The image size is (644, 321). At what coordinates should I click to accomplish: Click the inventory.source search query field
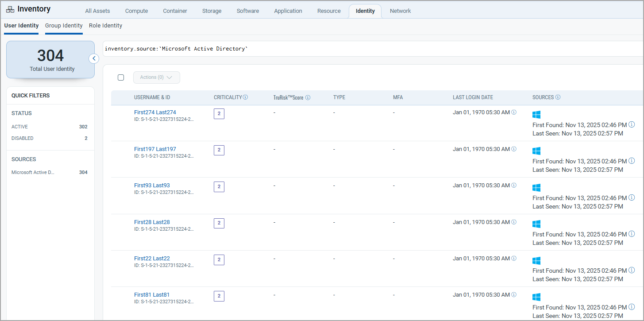coord(354,49)
